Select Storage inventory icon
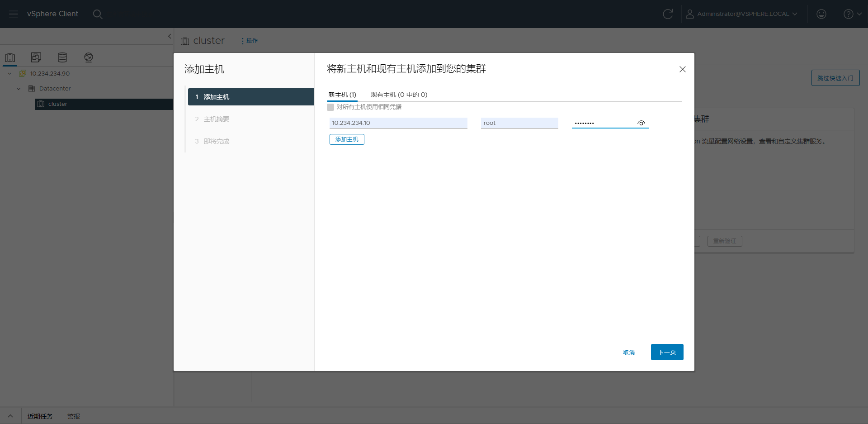The image size is (868, 424). [62, 57]
